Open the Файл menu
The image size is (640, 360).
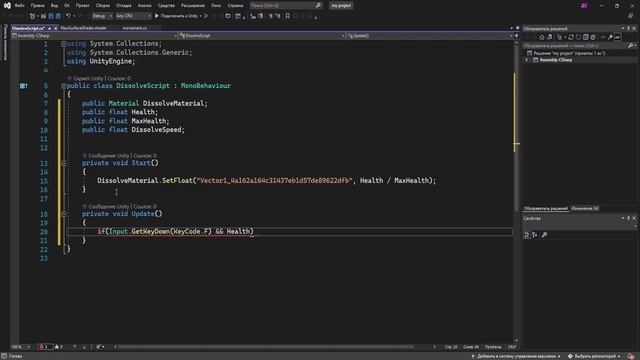click(x=20, y=6)
